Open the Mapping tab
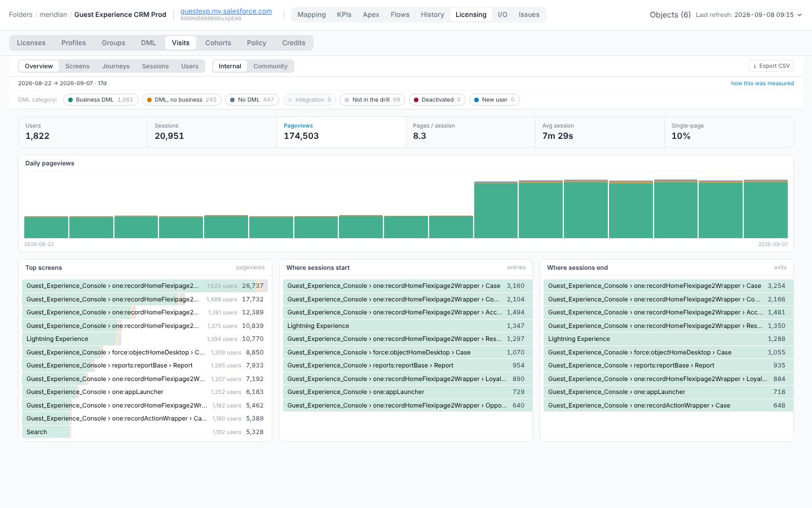Image resolution: width=812 pixels, height=508 pixels. (311, 15)
